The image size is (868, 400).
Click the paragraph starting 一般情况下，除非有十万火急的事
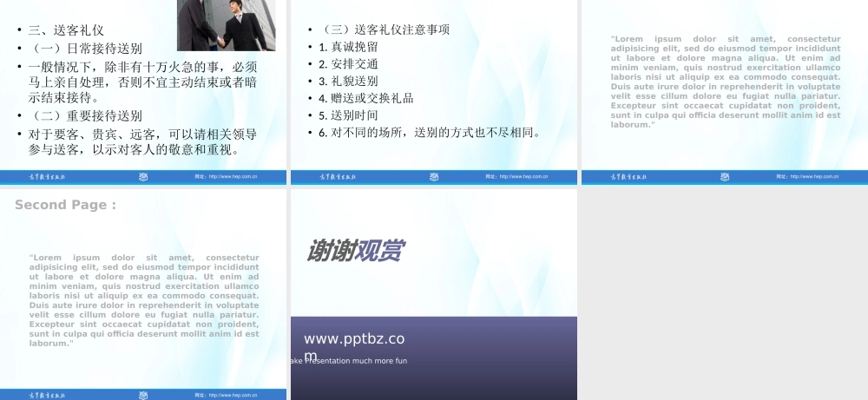coord(142,82)
